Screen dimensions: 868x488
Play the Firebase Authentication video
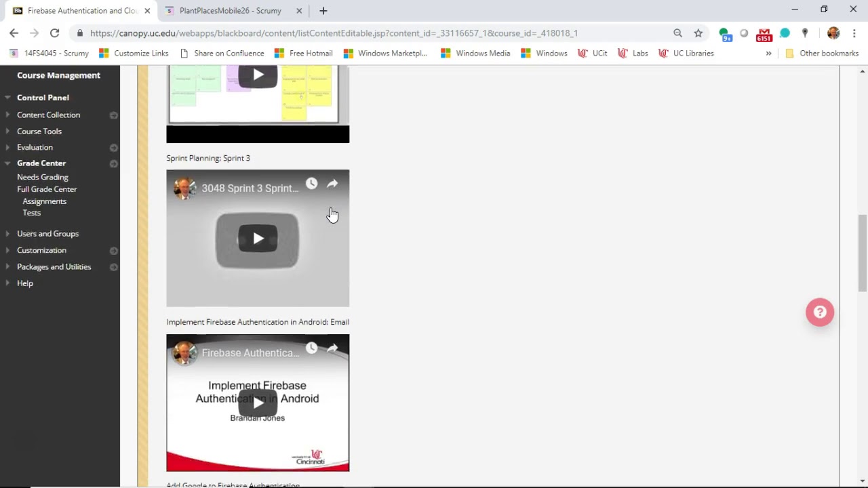coord(258,403)
